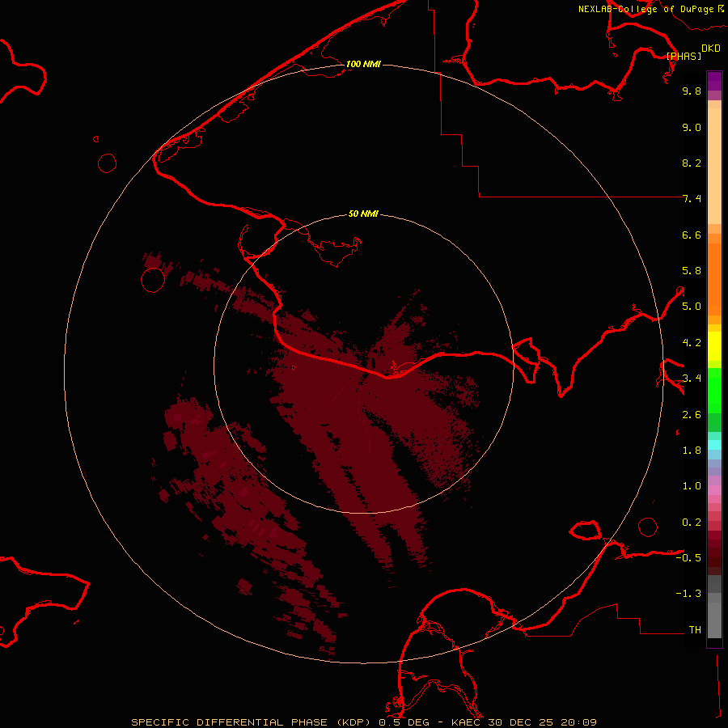Click the 100 NMI range ring label
The width and height of the screenshot is (728, 728).
point(363,64)
